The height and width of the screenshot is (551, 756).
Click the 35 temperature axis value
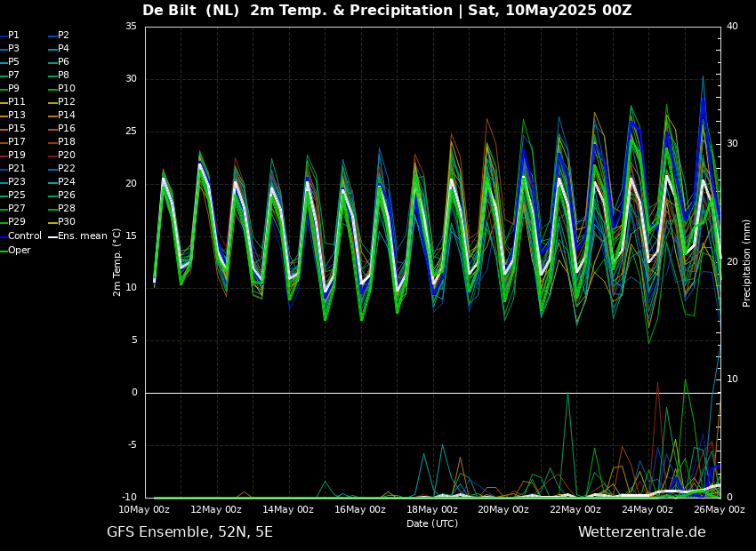(131, 27)
